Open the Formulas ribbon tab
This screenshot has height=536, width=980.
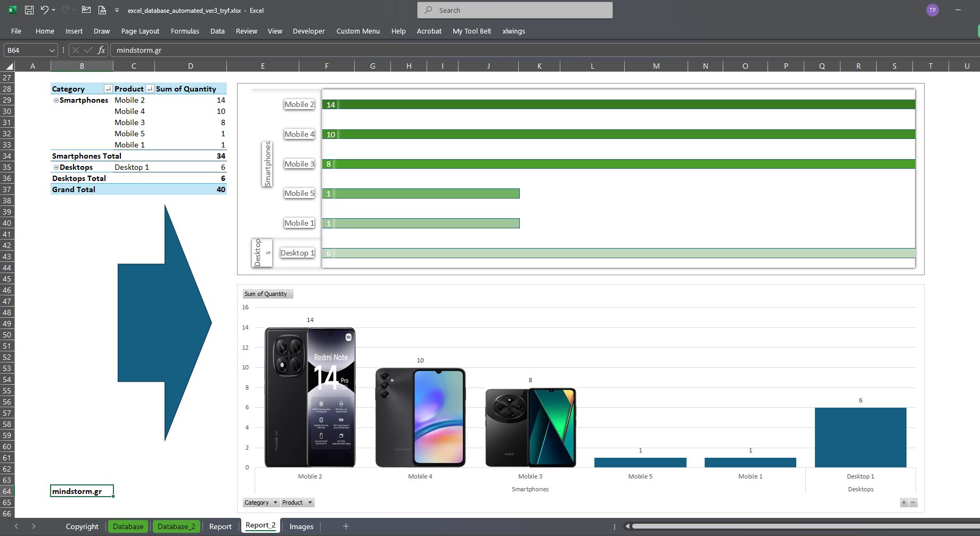click(x=185, y=31)
